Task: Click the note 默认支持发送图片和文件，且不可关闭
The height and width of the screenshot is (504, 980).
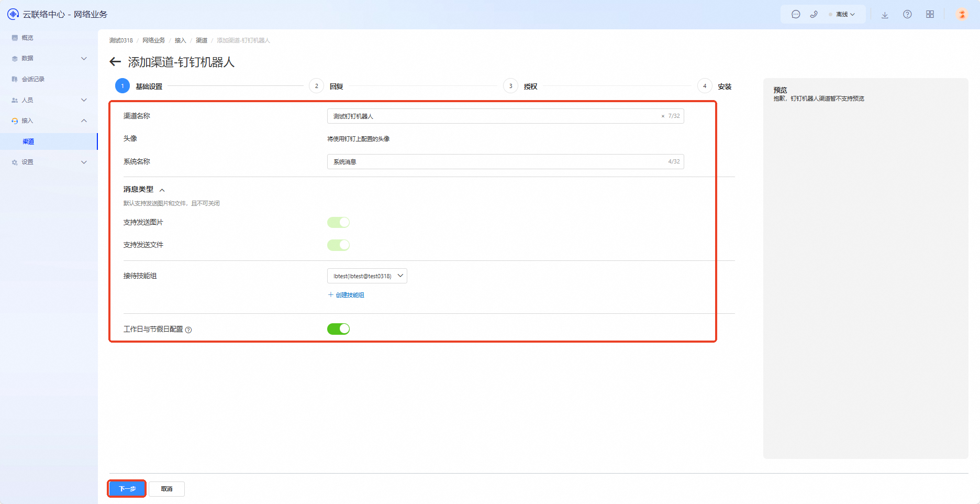Action: pos(172,203)
